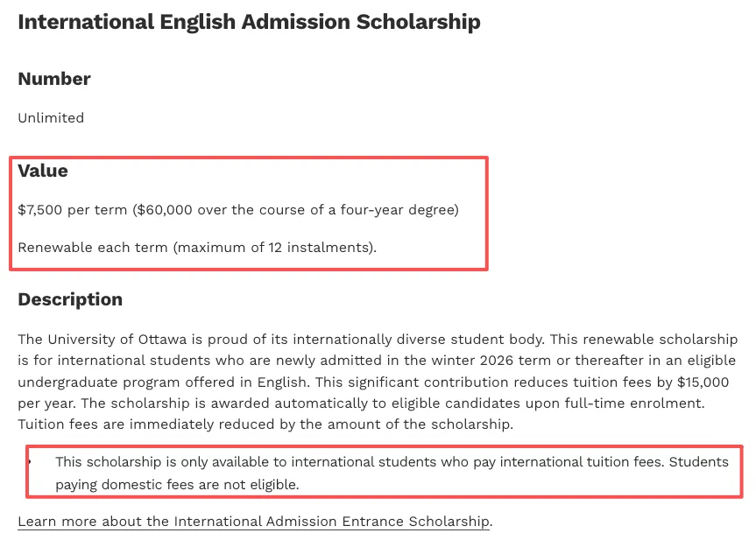Click the internationally diverse student body phrase
This screenshot has height=533, width=756.
419,340
